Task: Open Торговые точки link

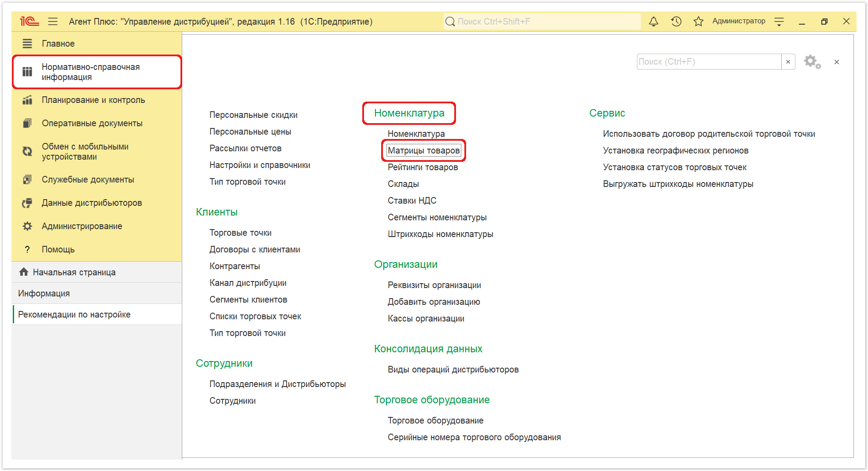Action: click(x=240, y=233)
